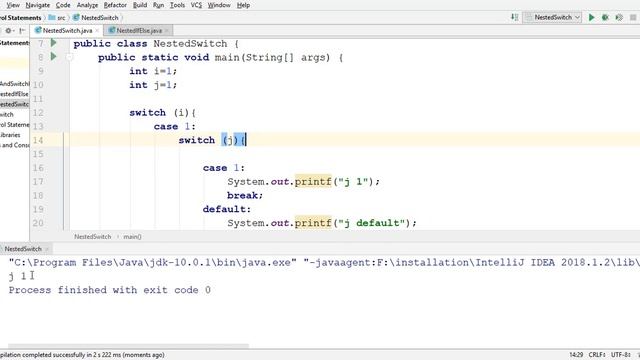Click the java.exe command line in console

click(x=324, y=262)
